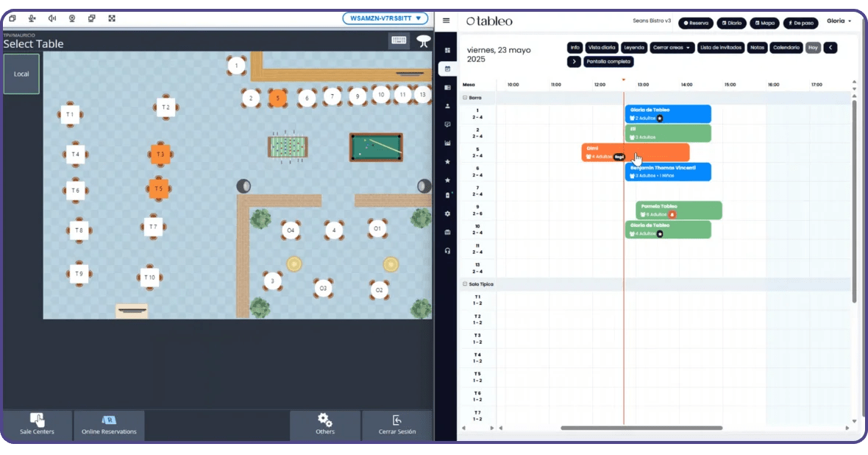Click the upper star icon in Tableo sidebar
868x455 pixels.
tap(447, 162)
